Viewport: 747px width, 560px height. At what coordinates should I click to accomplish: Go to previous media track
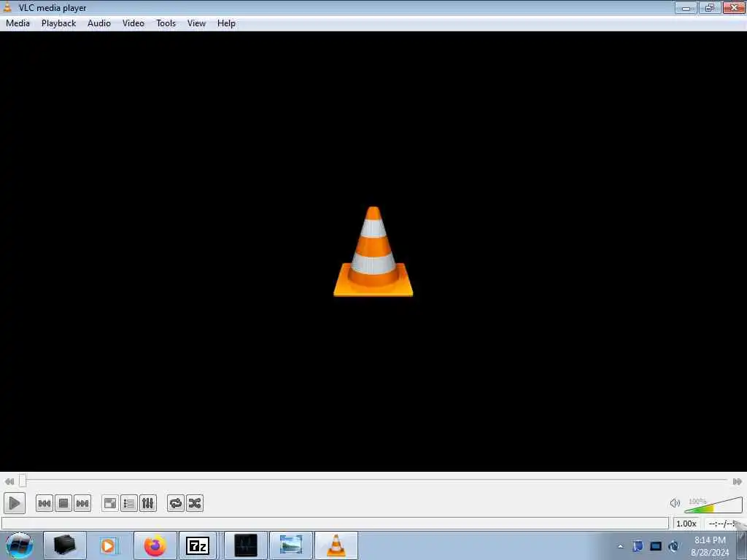coord(44,503)
